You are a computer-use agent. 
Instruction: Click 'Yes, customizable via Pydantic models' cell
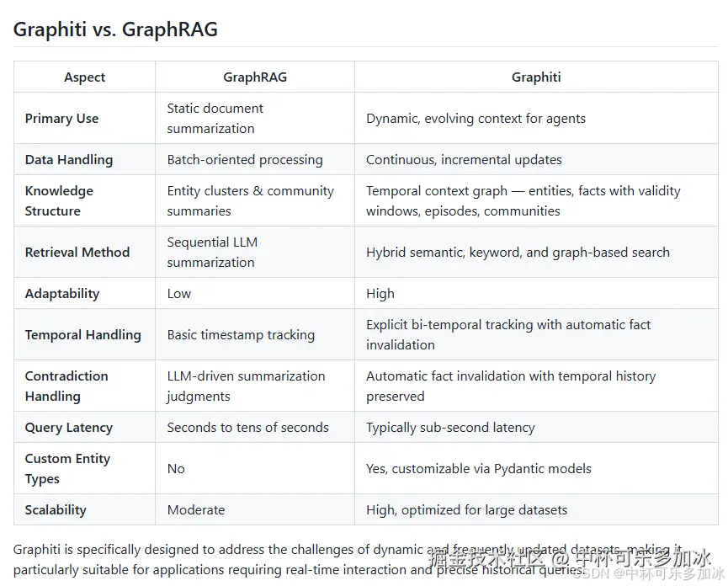click(479, 468)
